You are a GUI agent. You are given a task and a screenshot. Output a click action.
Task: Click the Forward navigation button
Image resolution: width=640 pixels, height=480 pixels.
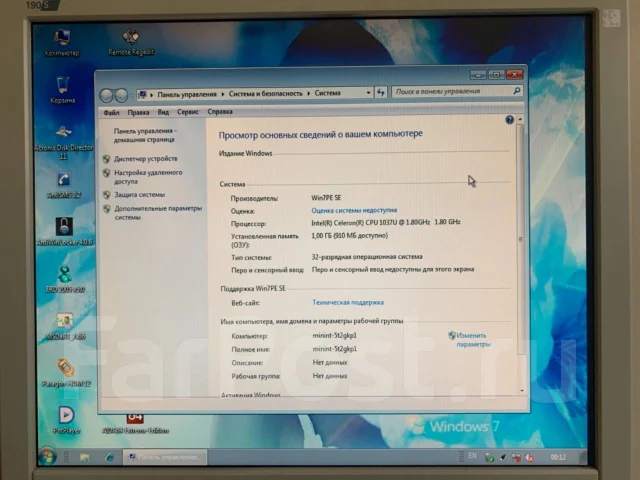coord(121,95)
